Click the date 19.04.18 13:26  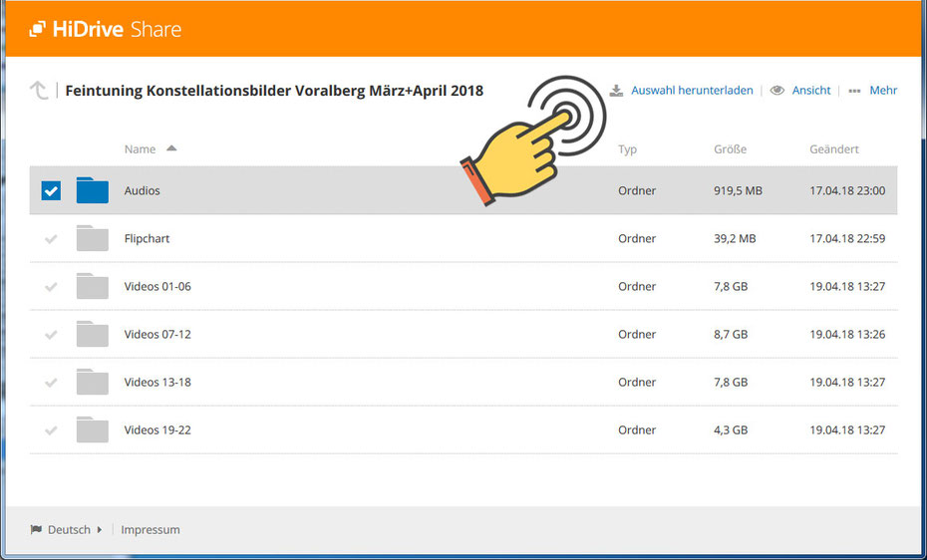click(847, 334)
